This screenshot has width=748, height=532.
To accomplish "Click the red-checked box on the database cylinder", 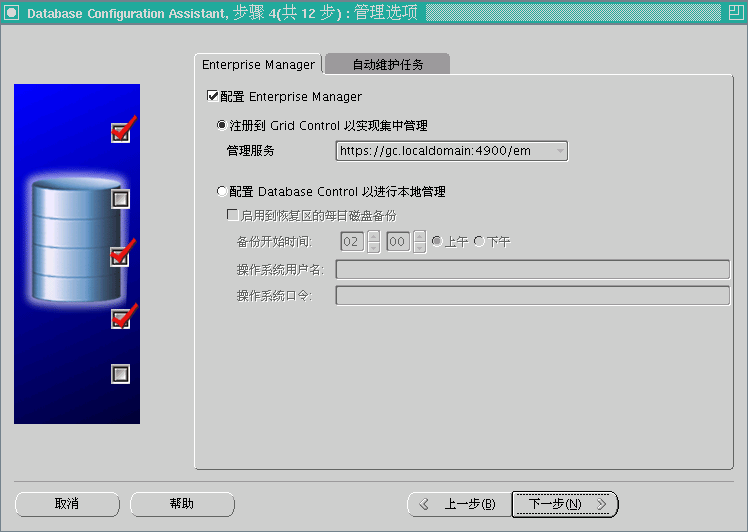I will point(121,256).
